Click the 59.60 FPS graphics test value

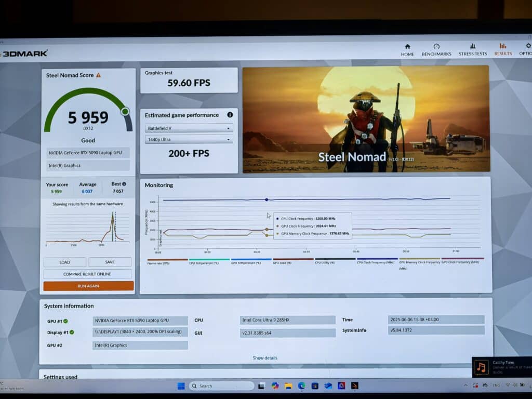pyautogui.click(x=189, y=83)
